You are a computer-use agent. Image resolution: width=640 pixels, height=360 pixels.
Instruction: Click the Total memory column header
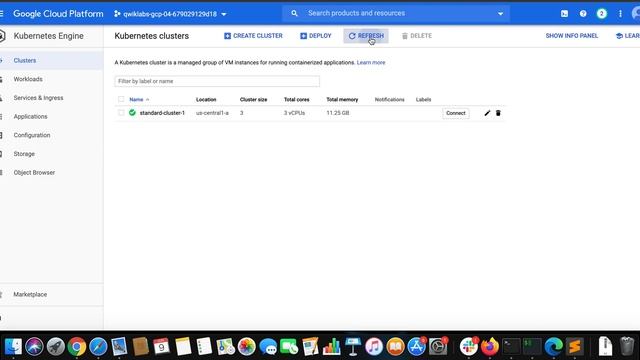[x=342, y=100]
